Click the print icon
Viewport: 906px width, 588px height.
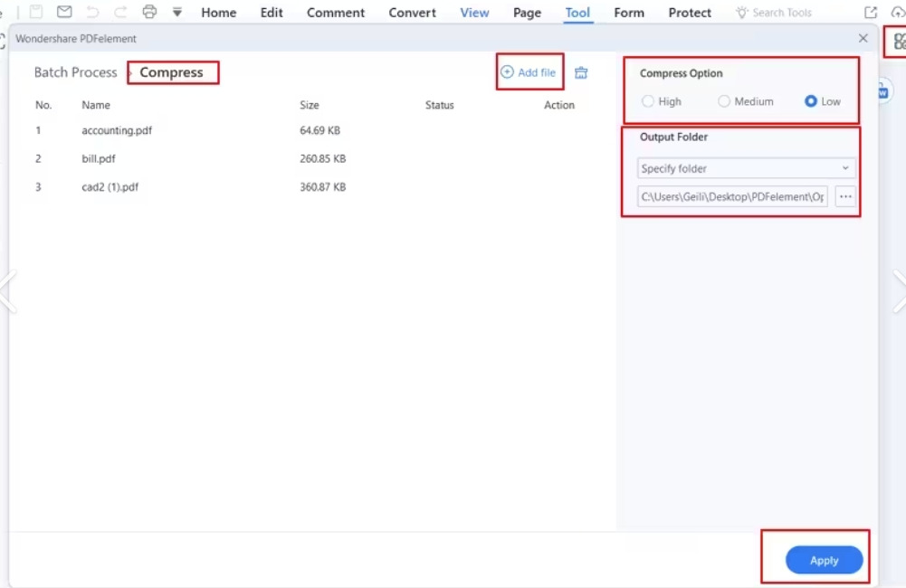[149, 12]
